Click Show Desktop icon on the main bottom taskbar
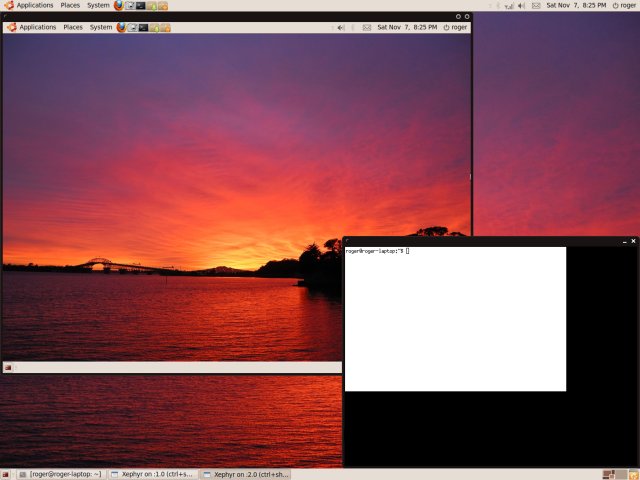The height and width of the screenshot is (480, 640). coord(8,474)
